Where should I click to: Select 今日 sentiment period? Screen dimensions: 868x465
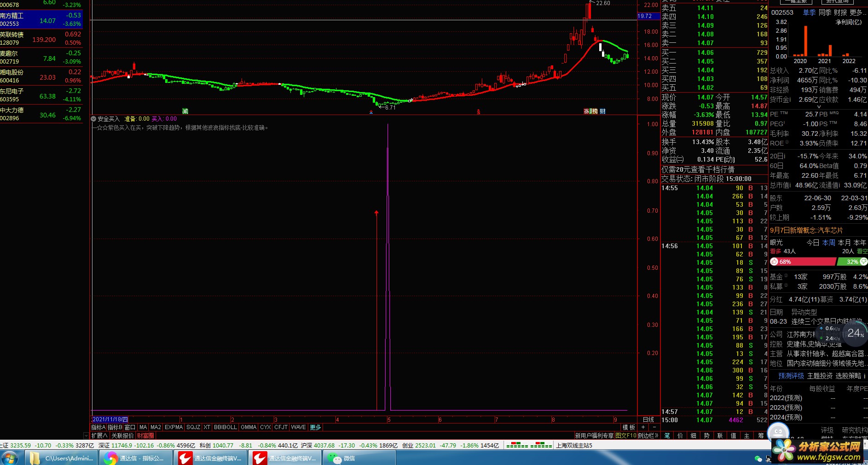[813, 243]
